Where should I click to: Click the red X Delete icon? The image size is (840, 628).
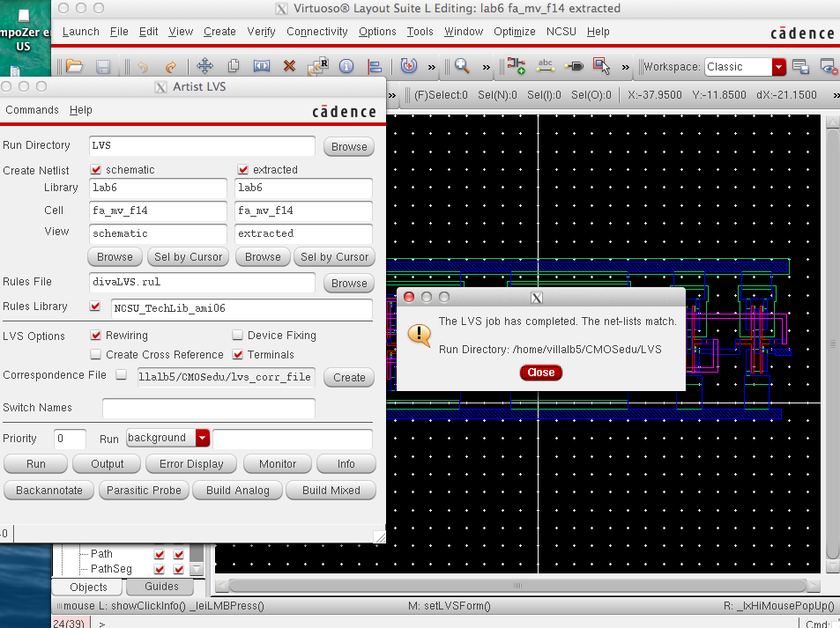click(x=289, y=67)
